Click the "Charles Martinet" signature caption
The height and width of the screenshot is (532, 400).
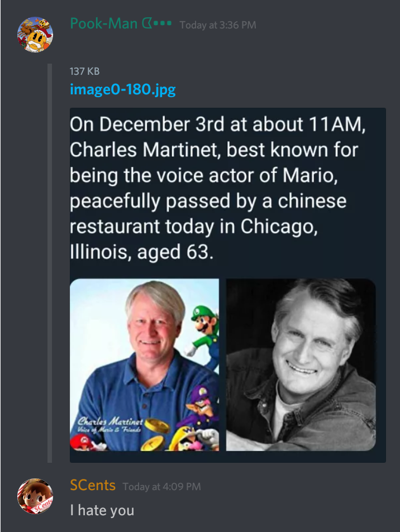coord(109,424)
